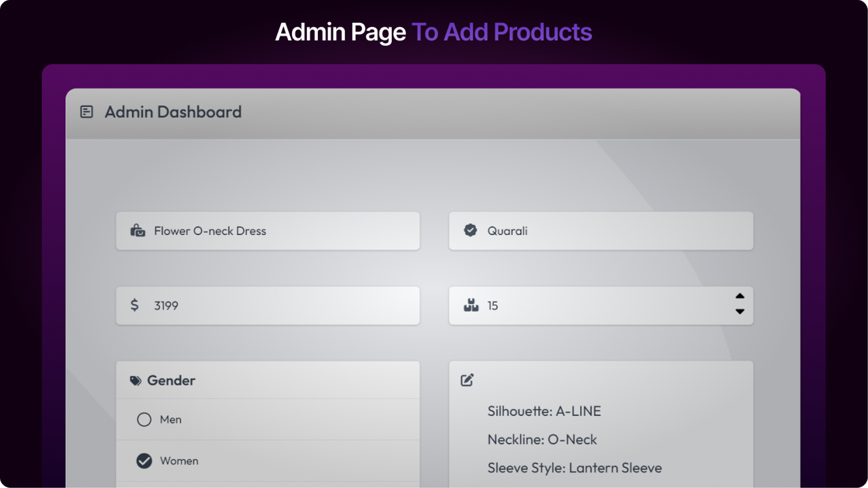Select the Neckline: O-Neck text line
Image resolution: width=868 pixels, height=488 pixels.
pos(542,439)
